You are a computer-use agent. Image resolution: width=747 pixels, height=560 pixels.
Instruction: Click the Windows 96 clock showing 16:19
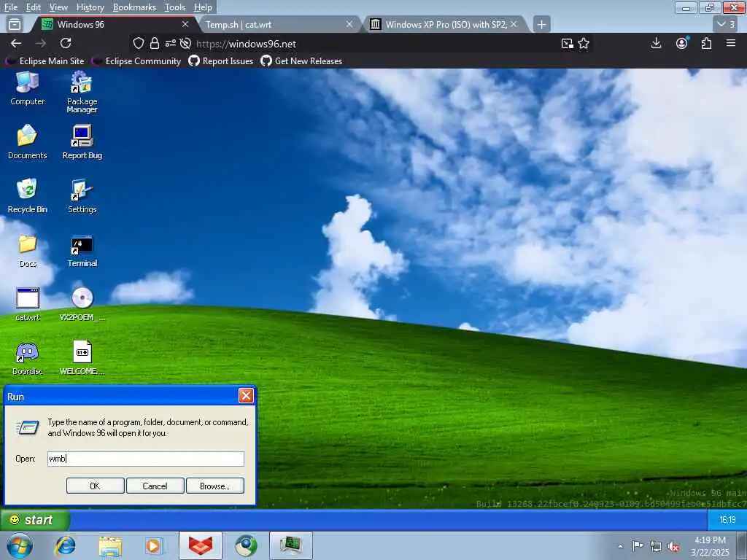click(727, 519)
